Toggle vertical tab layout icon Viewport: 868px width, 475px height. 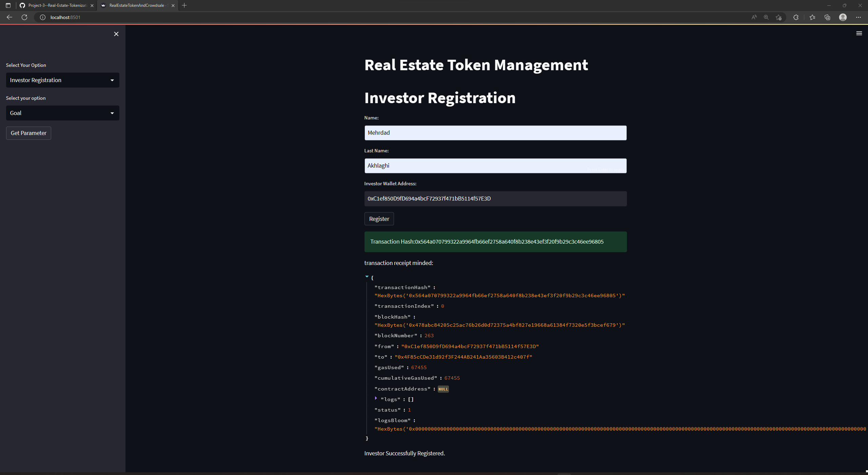point(8,5)
